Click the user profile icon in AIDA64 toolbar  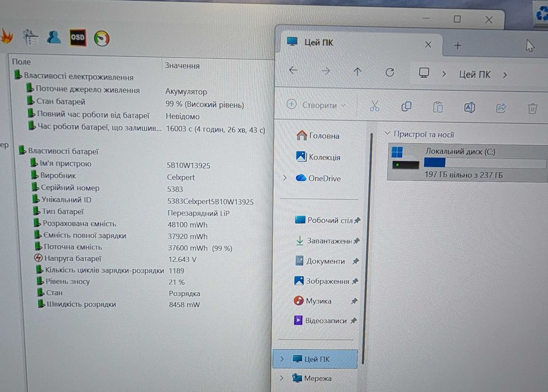(54, 37)
